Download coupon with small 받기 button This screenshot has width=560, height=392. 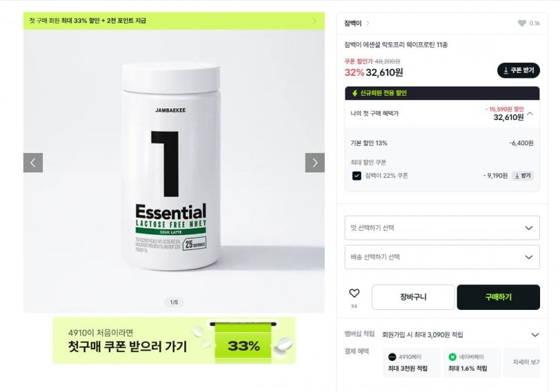[523, 175]
